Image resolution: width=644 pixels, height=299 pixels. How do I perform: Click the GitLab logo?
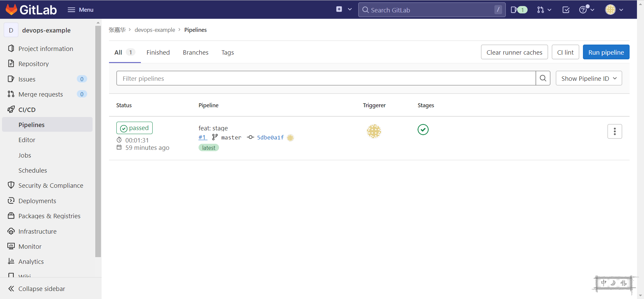point(31,10)
